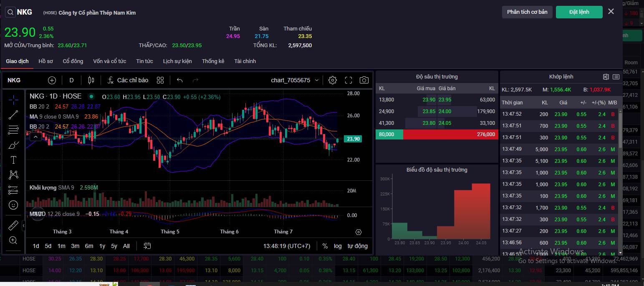Viewport: 644px width, 286px height.
Task: Click the compare symbol plus icon
Action: [x=52, y=80]
